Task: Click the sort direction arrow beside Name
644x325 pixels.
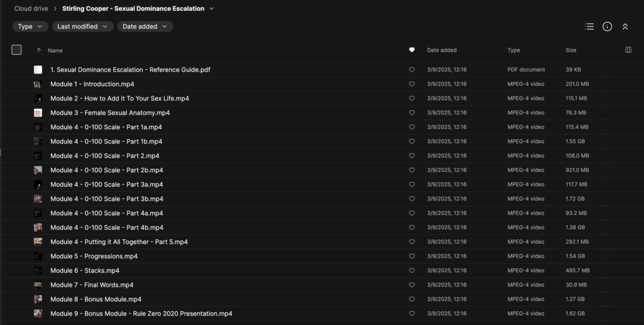Action: tap(39, 50)
